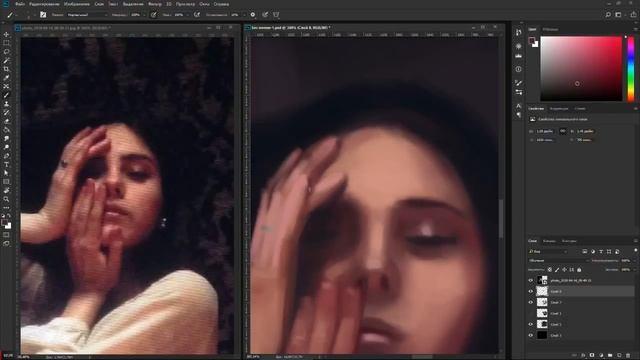Select the Crop tool
This screenshot has width=640, height=360.
pos(6,69)
